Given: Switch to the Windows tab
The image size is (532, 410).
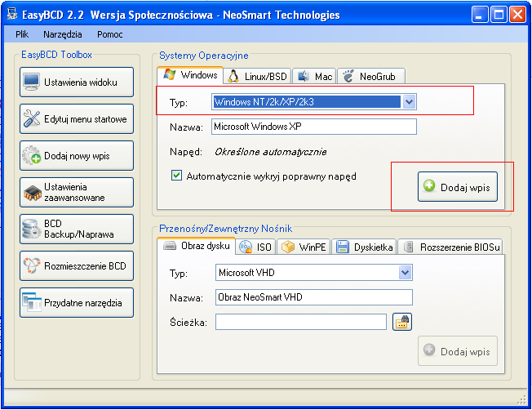Looking at the screenshot, I should click(x=190, y=75).
